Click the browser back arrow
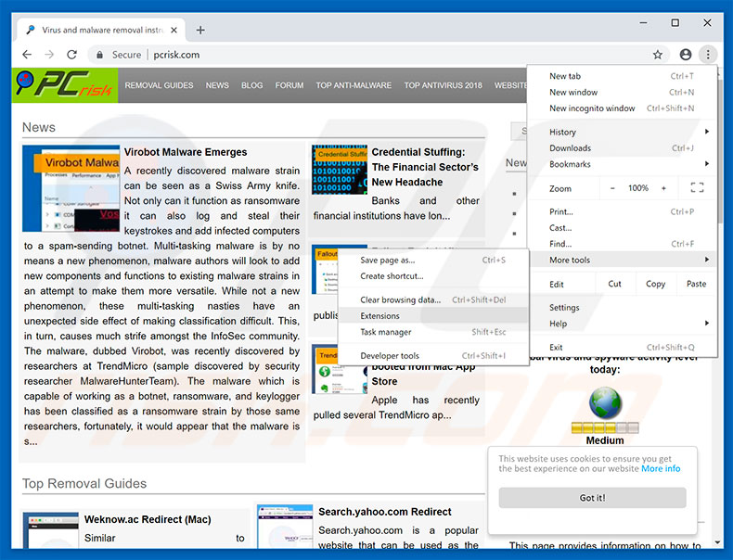 point(27,55)
